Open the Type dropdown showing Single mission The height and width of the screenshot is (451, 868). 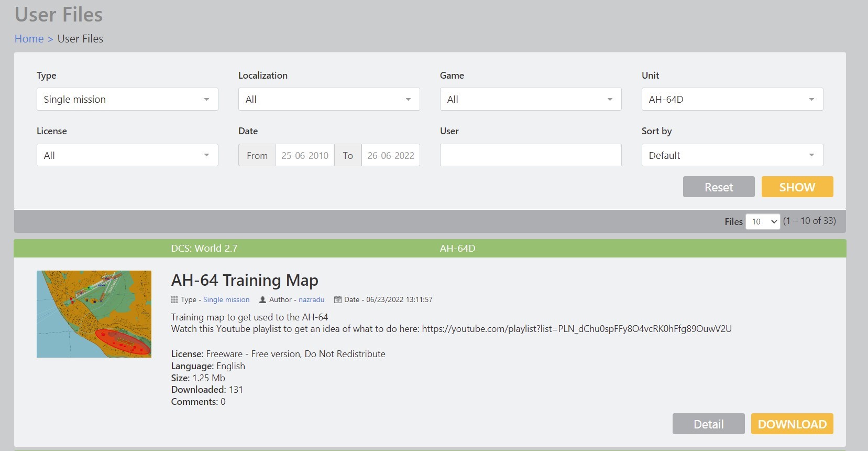point(127,99)
